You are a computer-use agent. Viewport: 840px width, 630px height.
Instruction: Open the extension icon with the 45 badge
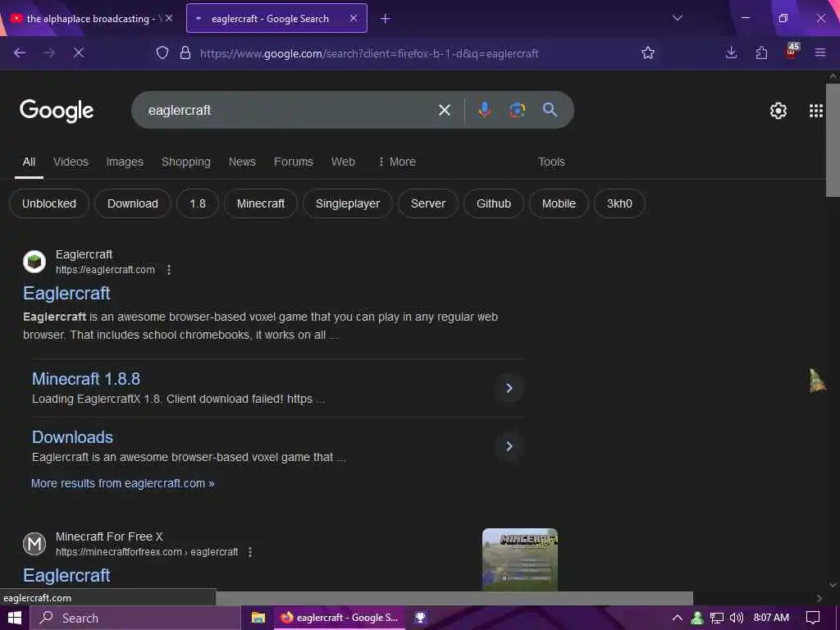tap(792, 52)
